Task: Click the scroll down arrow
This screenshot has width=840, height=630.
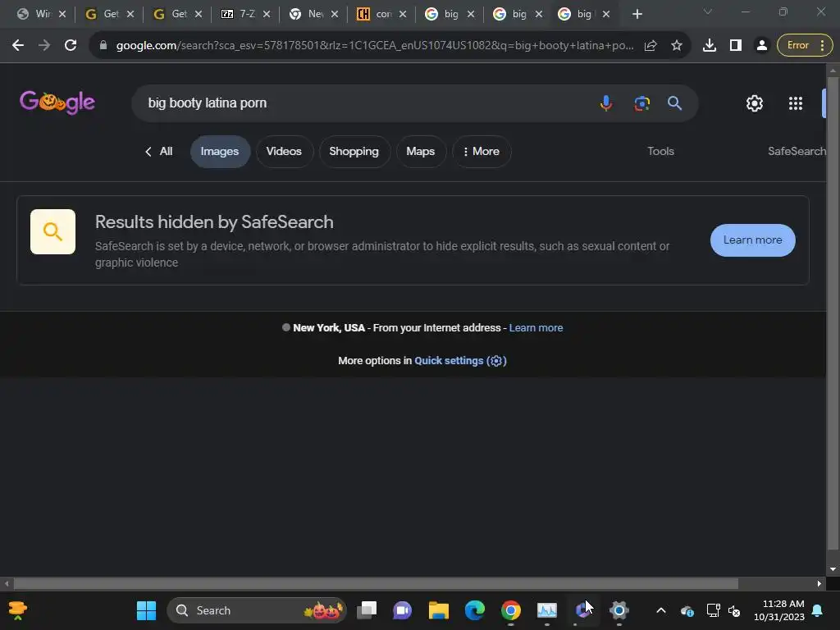Action: click(833, 569)
